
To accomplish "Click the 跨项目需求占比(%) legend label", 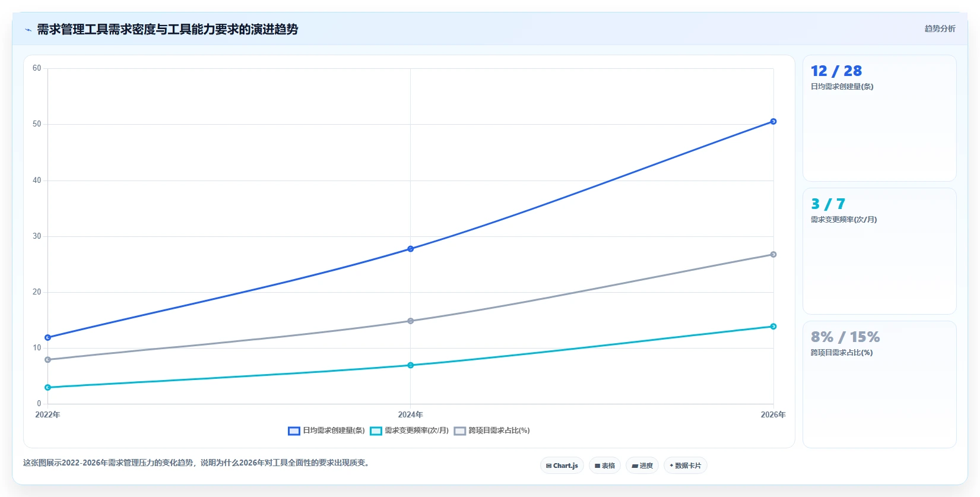I will [499, 430].
